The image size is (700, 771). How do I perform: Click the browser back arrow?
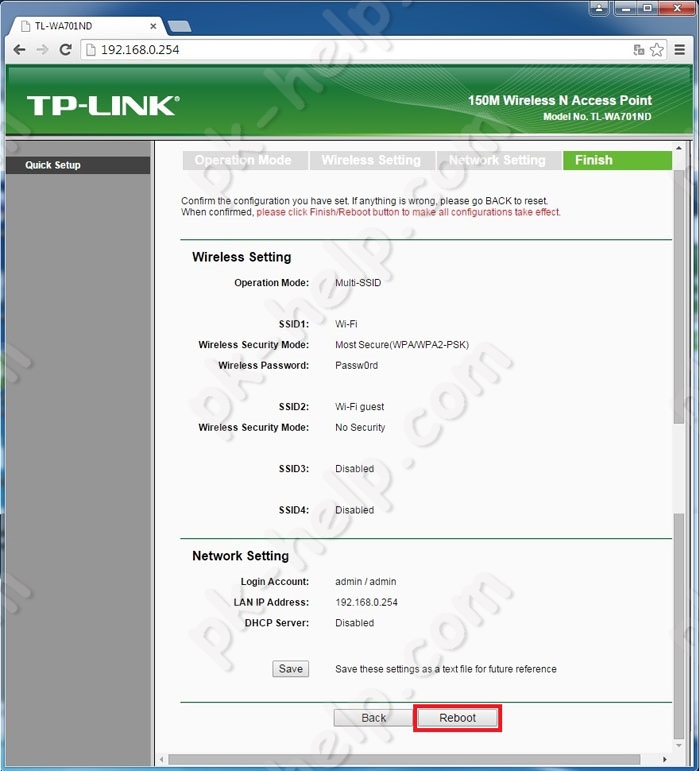pos(20,50)
